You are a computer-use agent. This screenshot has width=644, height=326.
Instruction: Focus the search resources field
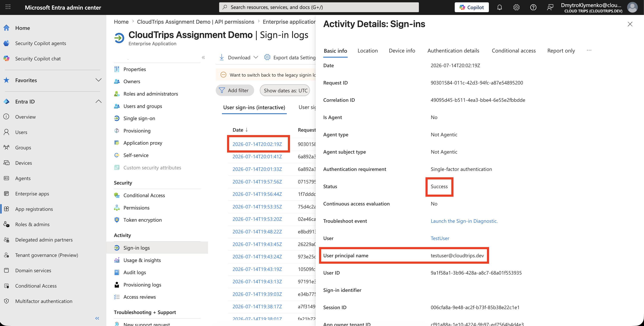[x=319, y=7]
